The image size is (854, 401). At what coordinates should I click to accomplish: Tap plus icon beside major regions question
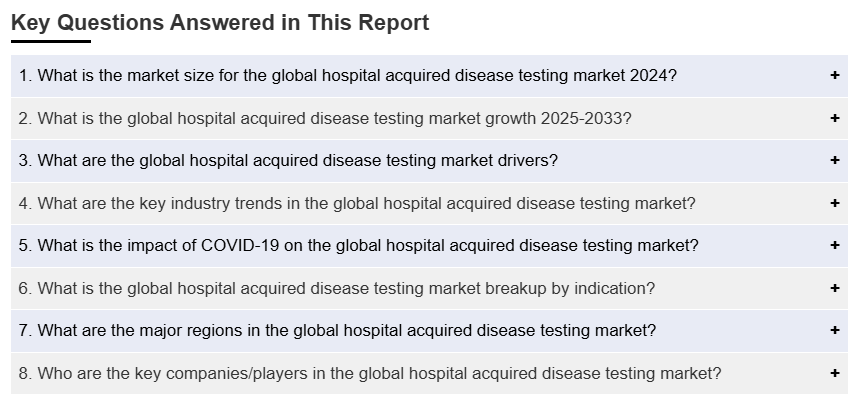click(835, 331)
